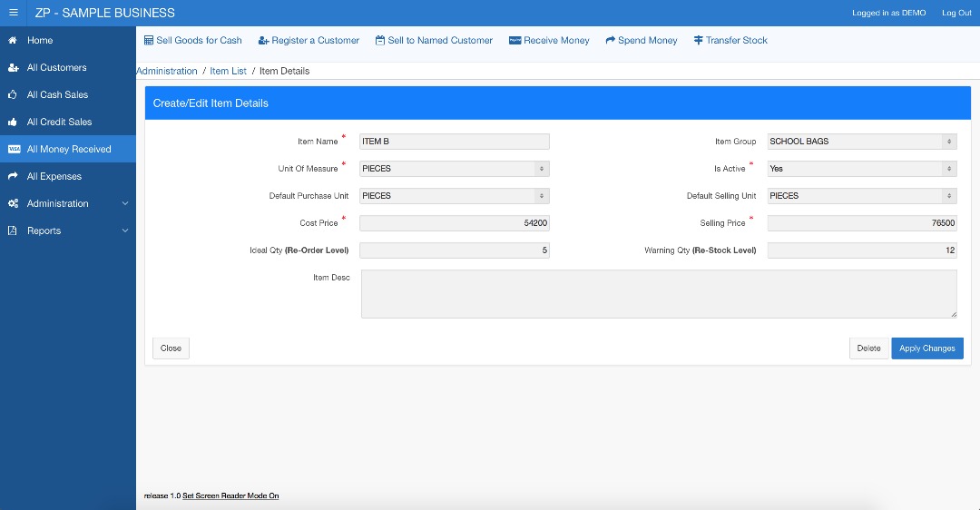This screenshot has height=510, width=980.
Task: Click the Home icon in sidebar
Action: pos(13,40)
